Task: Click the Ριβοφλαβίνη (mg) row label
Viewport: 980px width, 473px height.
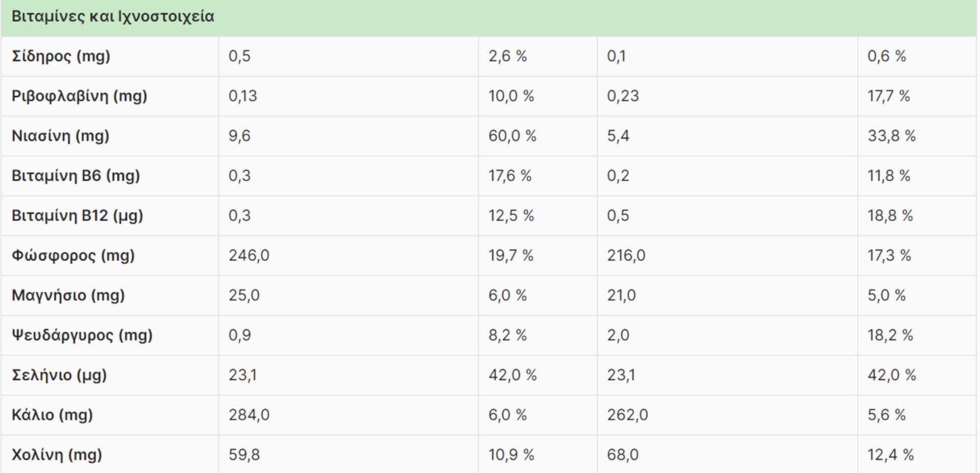Action: tap(79, 96)
